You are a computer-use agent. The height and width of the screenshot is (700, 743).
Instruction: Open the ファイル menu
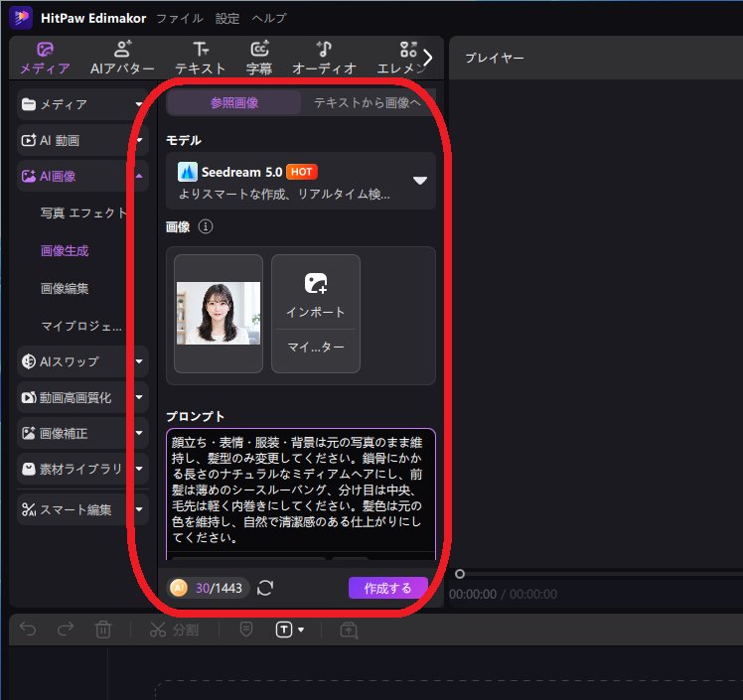[180, 19]
